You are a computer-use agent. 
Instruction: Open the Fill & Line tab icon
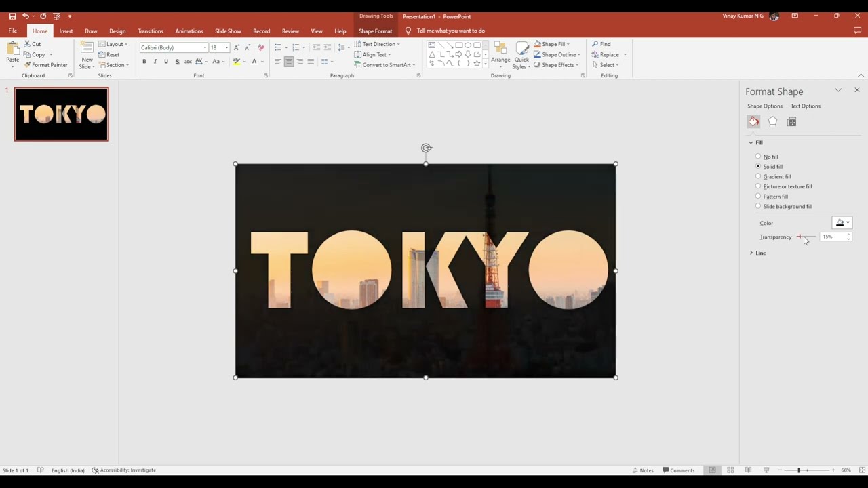click(x=753, y=122)
